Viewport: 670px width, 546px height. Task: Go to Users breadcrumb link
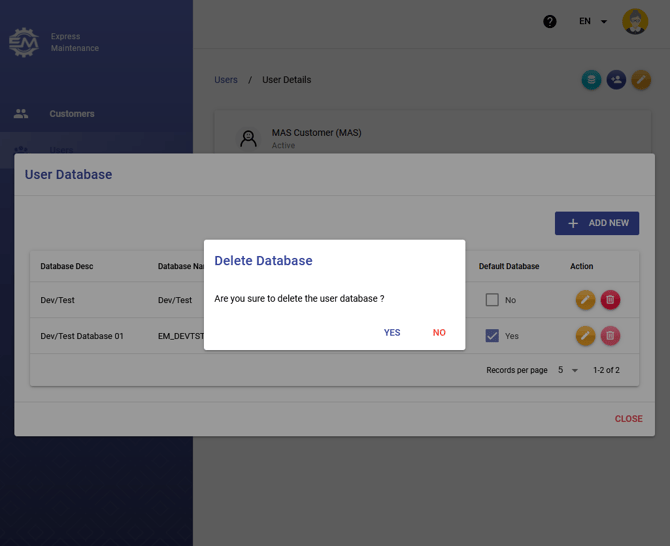[226, 80]
